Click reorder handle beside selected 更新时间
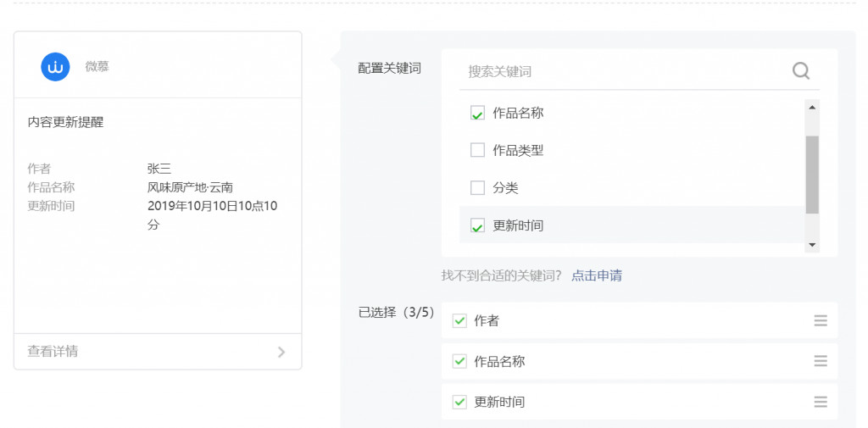The image size is (868, 428). tap(821, 402)
